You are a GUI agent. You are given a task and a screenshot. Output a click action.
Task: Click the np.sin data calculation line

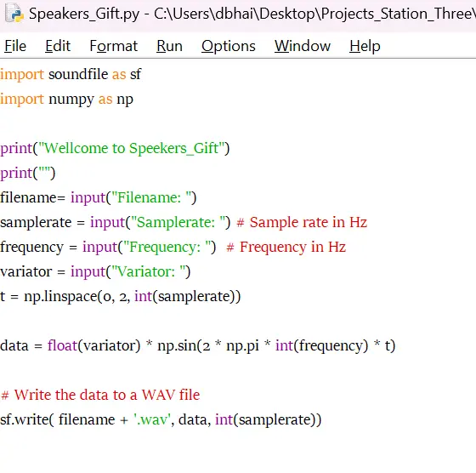click(x=197, y=345)
